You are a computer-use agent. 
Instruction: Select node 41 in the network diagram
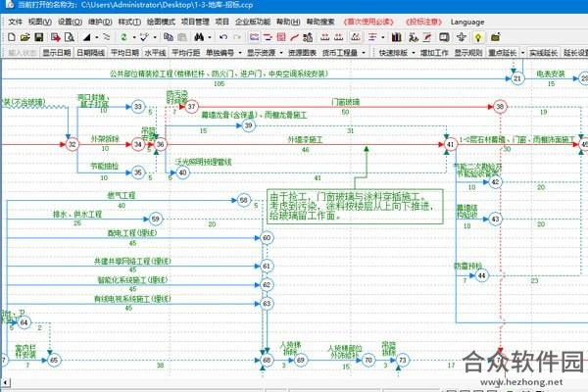(451, 144)
